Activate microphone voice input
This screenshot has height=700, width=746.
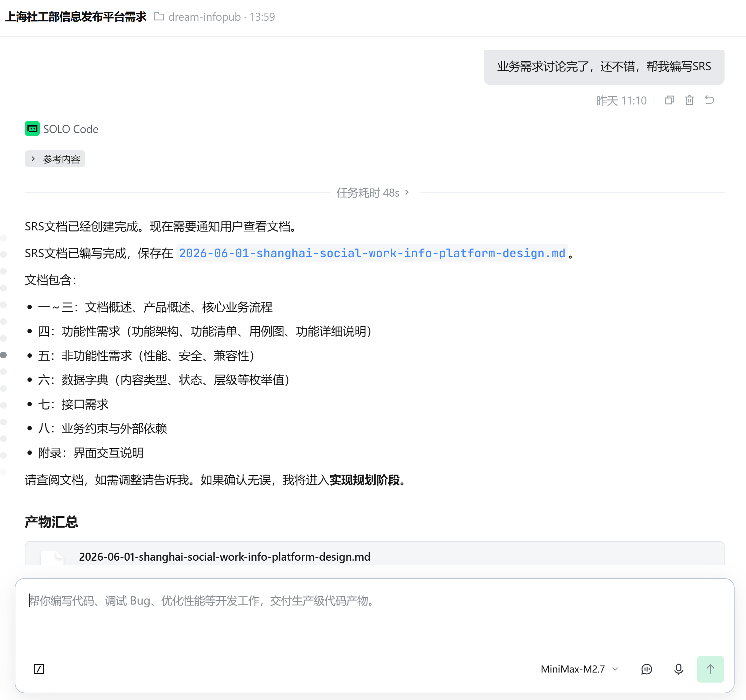point(678,669)
